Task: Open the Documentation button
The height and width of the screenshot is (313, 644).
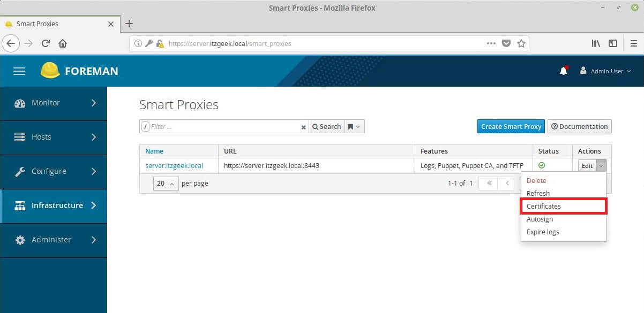Action: pyautogui.click(x=579, y=126)
